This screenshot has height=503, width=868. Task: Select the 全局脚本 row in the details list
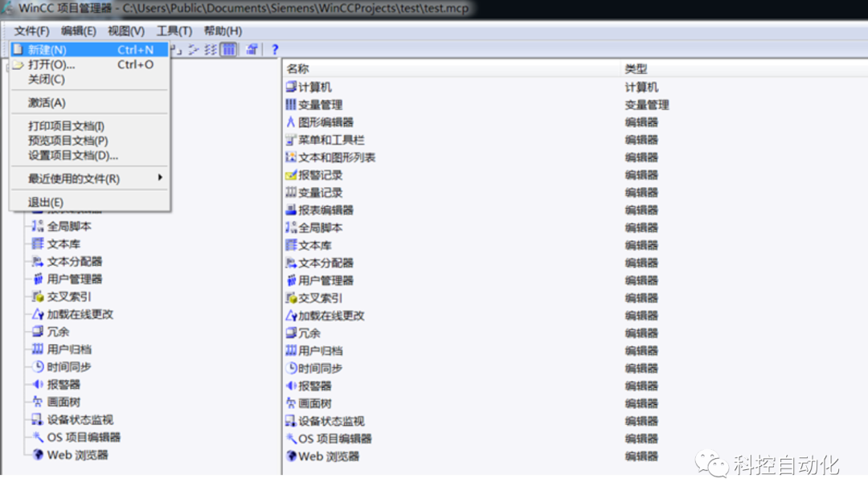[575, 228]
